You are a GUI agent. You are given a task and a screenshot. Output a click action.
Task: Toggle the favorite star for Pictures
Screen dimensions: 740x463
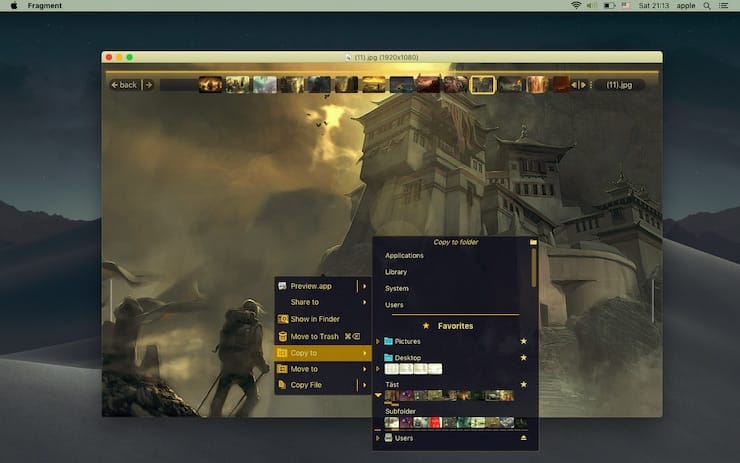(x=523, y=341)
